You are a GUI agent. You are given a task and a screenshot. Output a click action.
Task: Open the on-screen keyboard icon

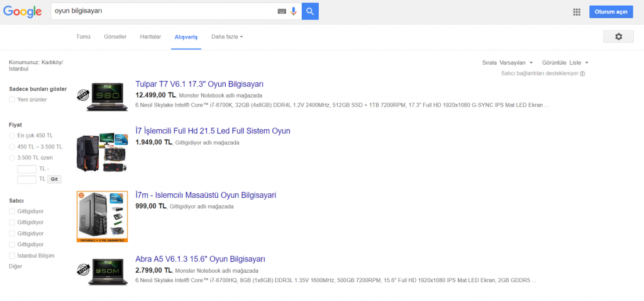(282, 11)
